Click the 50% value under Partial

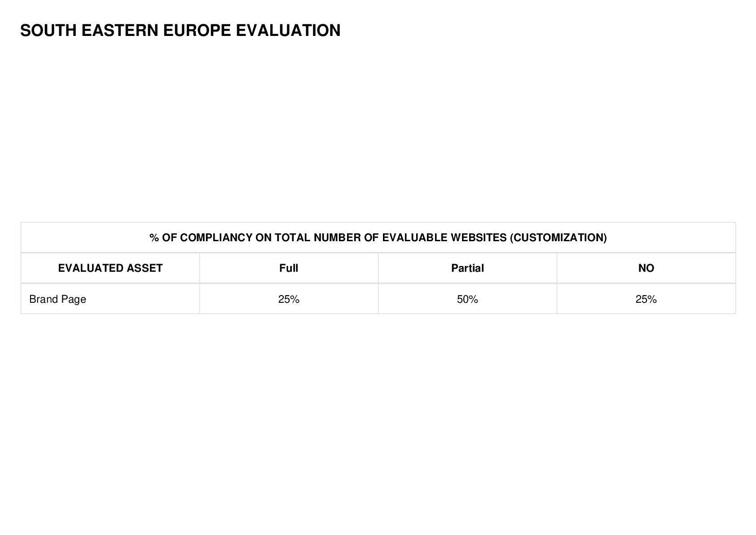[467, 299]
